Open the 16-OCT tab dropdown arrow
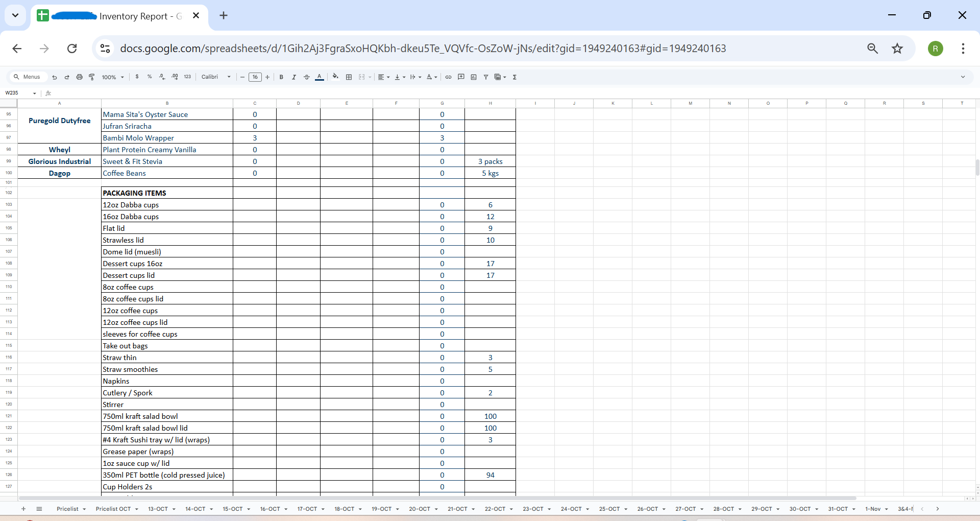 (x=286, y=509)
